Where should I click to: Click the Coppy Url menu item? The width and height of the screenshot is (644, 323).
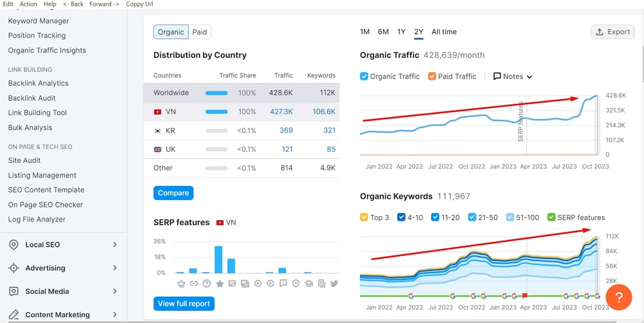click(140, 4)
